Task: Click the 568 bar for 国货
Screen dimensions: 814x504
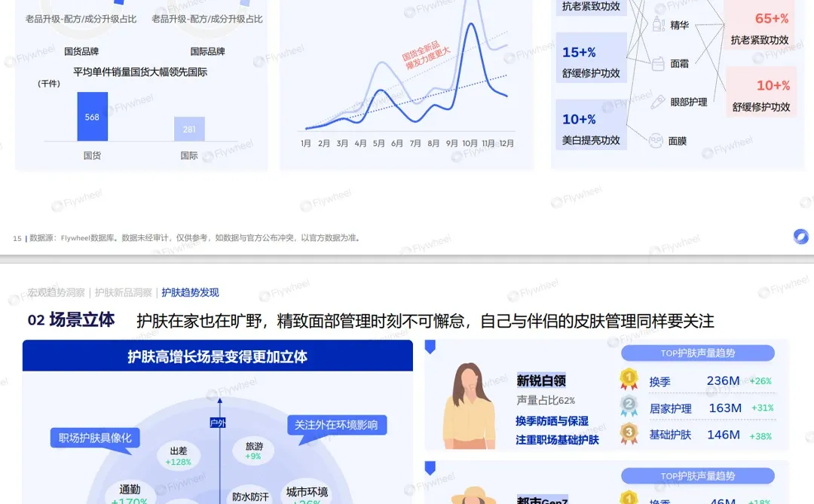Action: [x=93, y=117]
